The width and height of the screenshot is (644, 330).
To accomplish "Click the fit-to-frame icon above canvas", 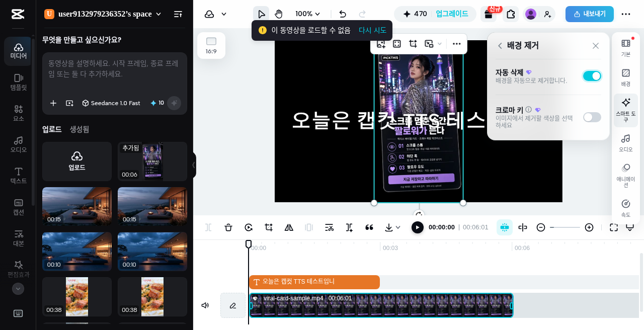I will 397,44.
